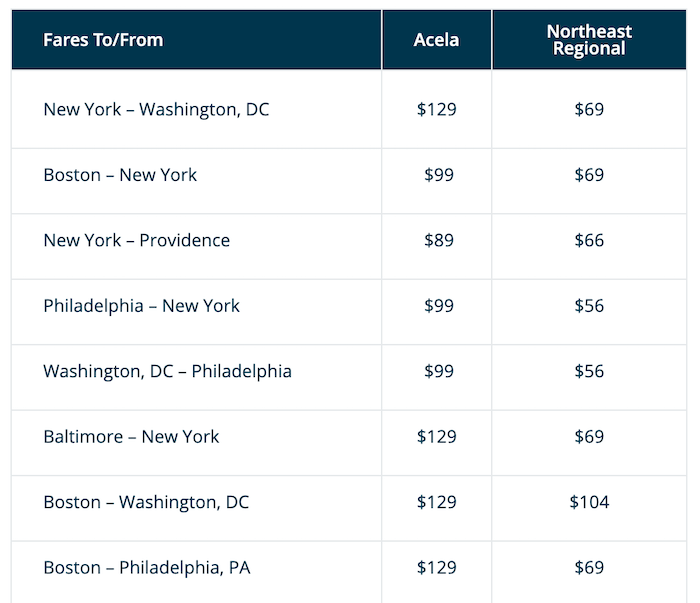Click the $104 Northeast Regional fare
700x603 pixels.
tap(589, 502)
